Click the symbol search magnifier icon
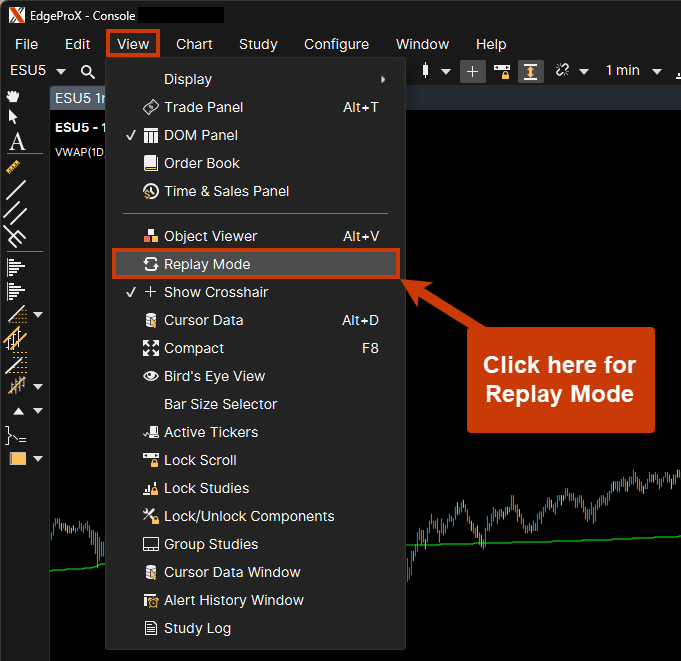681x661 pixels. pyautogui.click(x=88, y=71)
